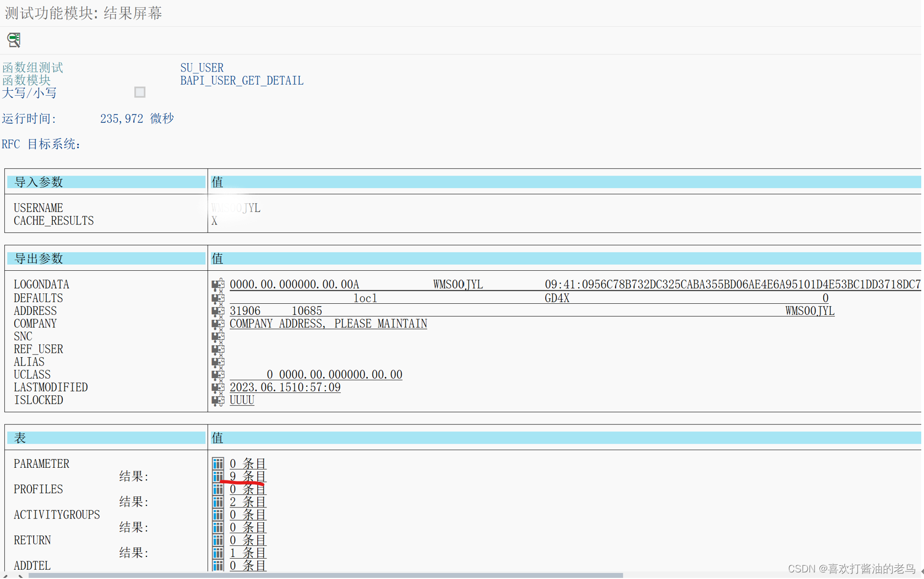The height and width of the screenshot is (579, 924).
Task: Click the ACTIVITYGROUPS input table icon
Action: tap(218, 515)
